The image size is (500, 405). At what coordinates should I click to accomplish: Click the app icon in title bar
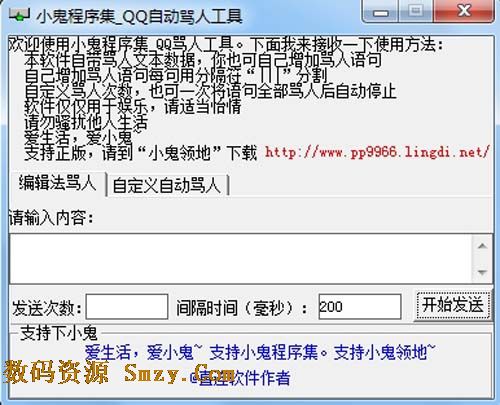point(19,15)
